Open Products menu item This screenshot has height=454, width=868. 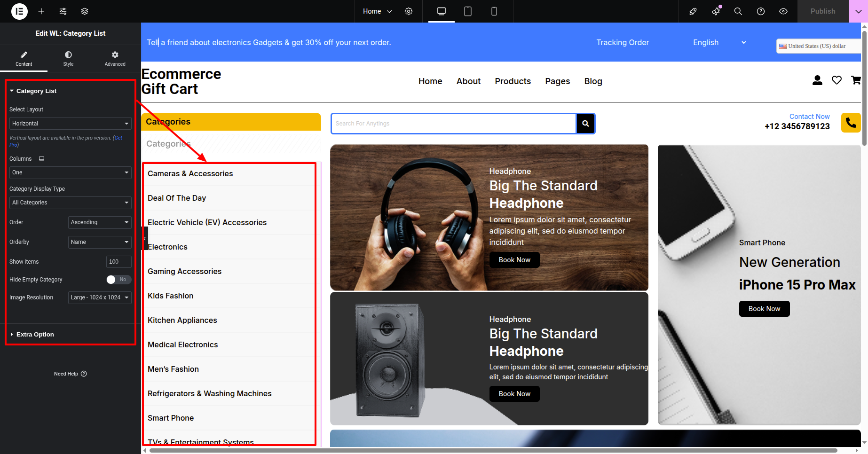513,81
